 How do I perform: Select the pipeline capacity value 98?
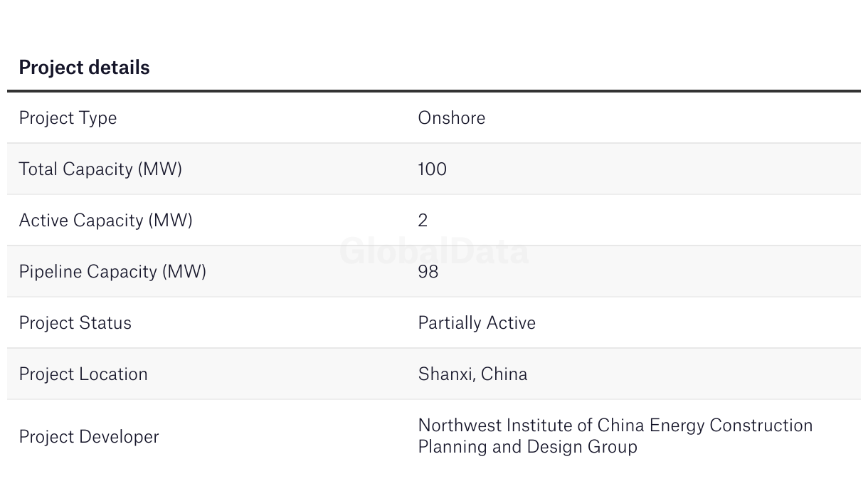(428, 271)
